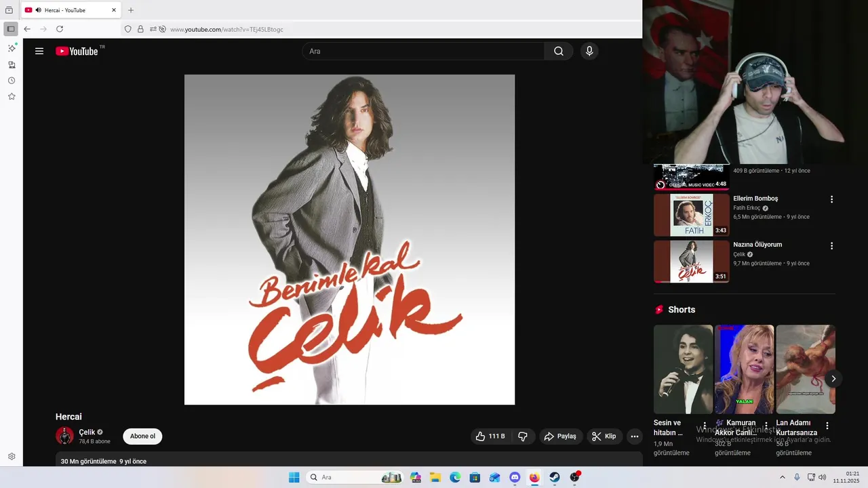Open options for 'Lan Adamı Kurtarsanıza' Short

pos(827,426)
